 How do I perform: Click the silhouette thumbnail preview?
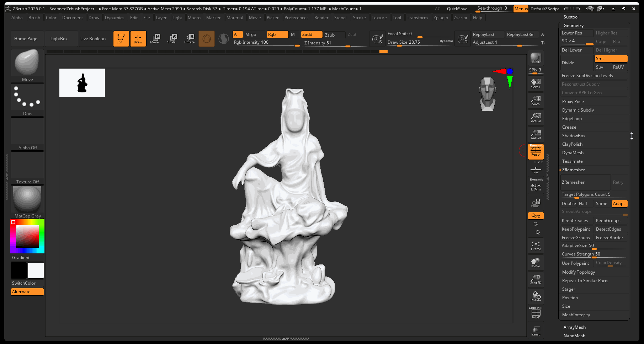coord(82,83)
